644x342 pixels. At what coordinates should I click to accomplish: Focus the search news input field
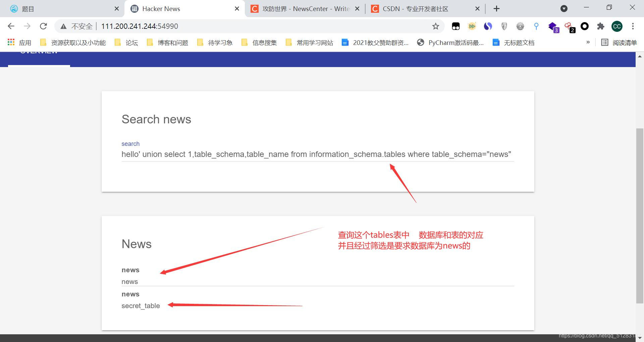click(x=318, y=154)
